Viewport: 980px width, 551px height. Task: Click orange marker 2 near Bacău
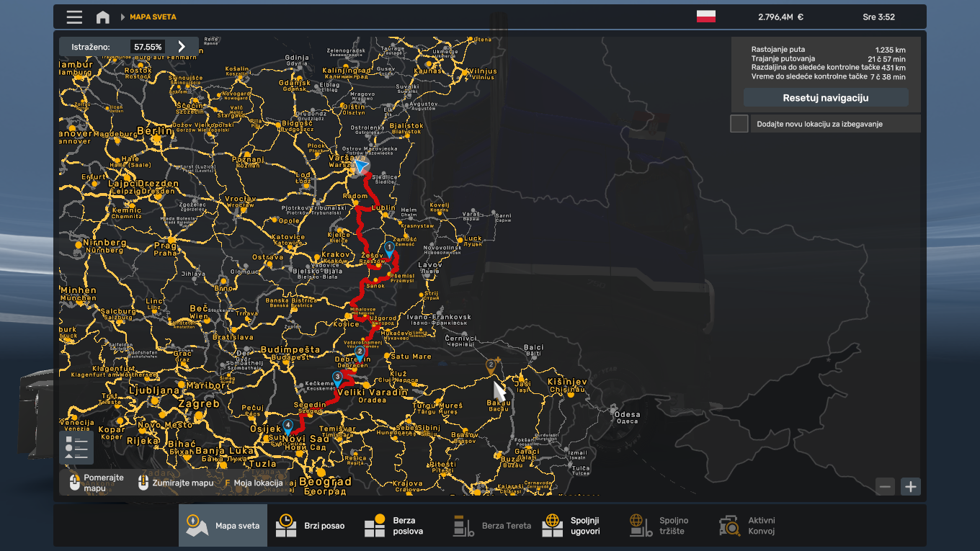point(491,365)
